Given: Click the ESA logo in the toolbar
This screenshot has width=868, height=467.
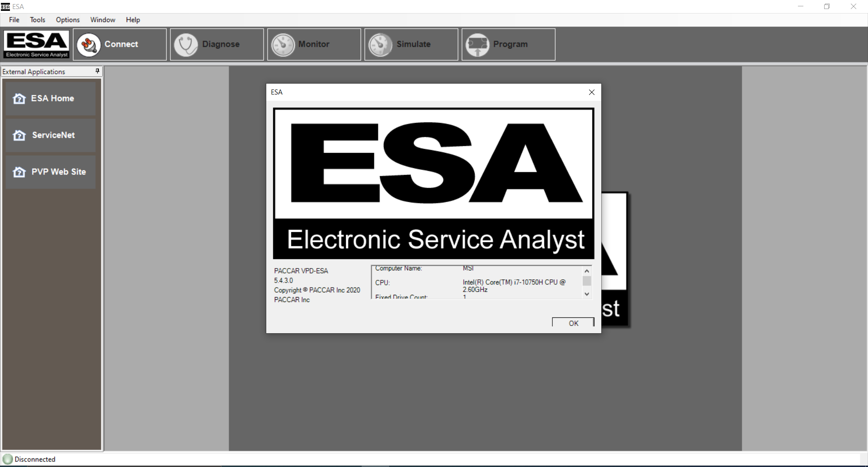Looking at the screenshot, I should (36, 44).
